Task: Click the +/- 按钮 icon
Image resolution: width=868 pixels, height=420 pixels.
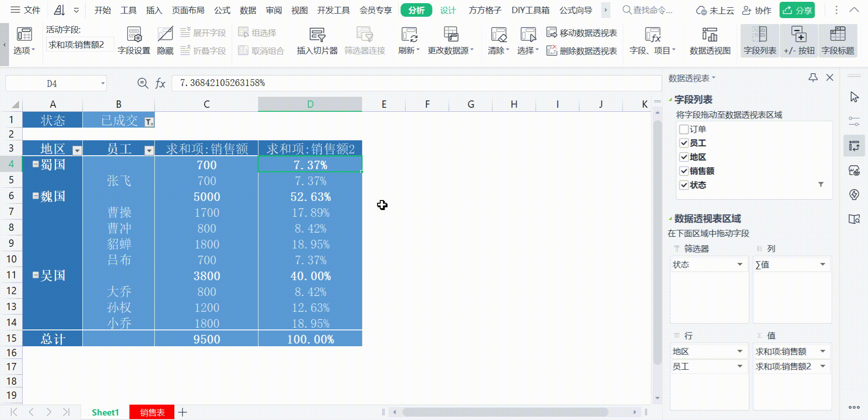Action: click(x=799, y=41)
